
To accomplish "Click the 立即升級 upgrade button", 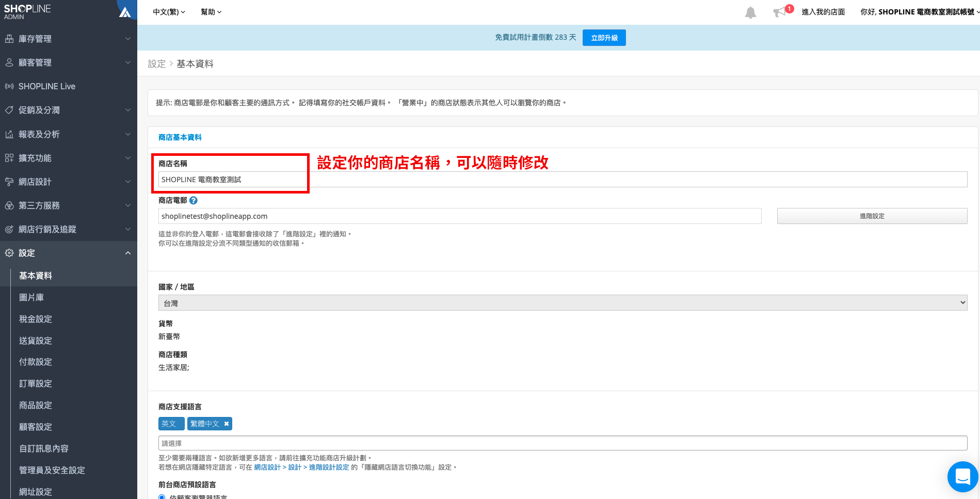I will tap(604, 38).
